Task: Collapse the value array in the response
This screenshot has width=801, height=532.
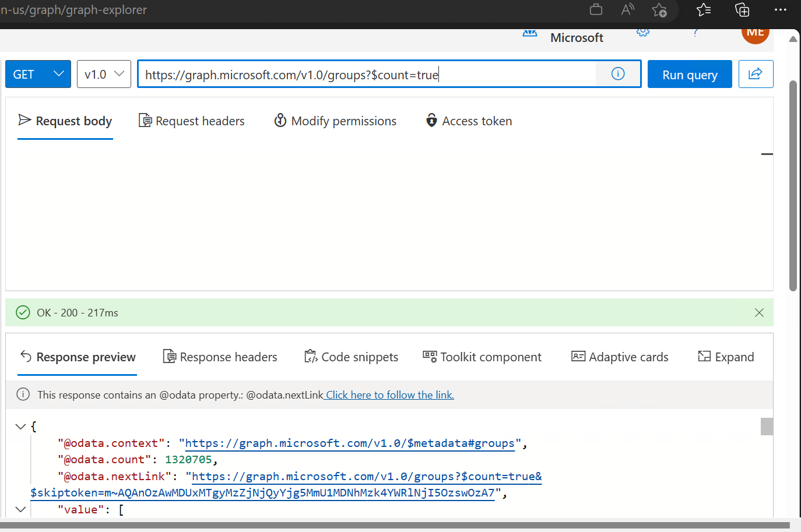Action: [21, 509]
